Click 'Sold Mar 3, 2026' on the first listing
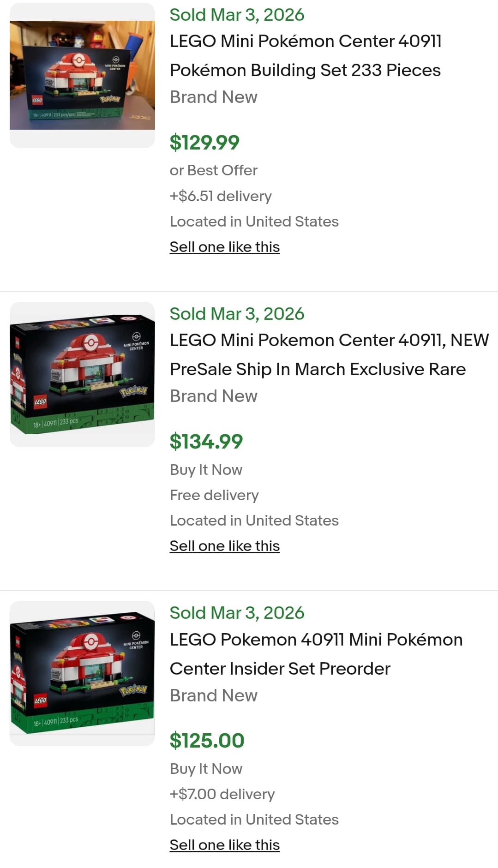The image size is (498, 868). (237, 15)
